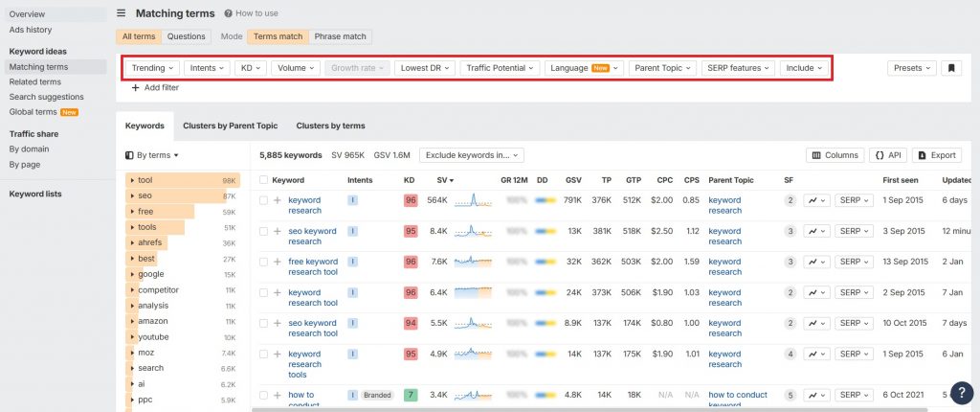Click the SF badge 2 in keyword research row
The image size is (980, 412).
pos(790,200)
